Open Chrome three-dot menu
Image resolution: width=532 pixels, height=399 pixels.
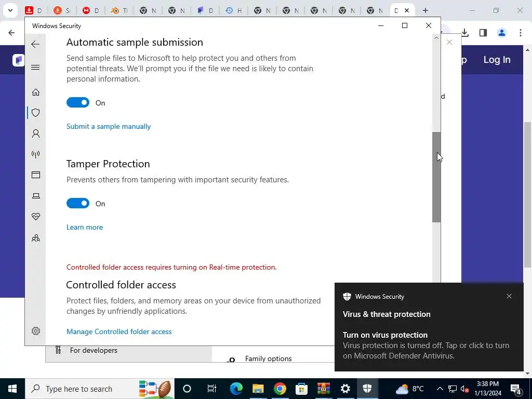point(520,33)
